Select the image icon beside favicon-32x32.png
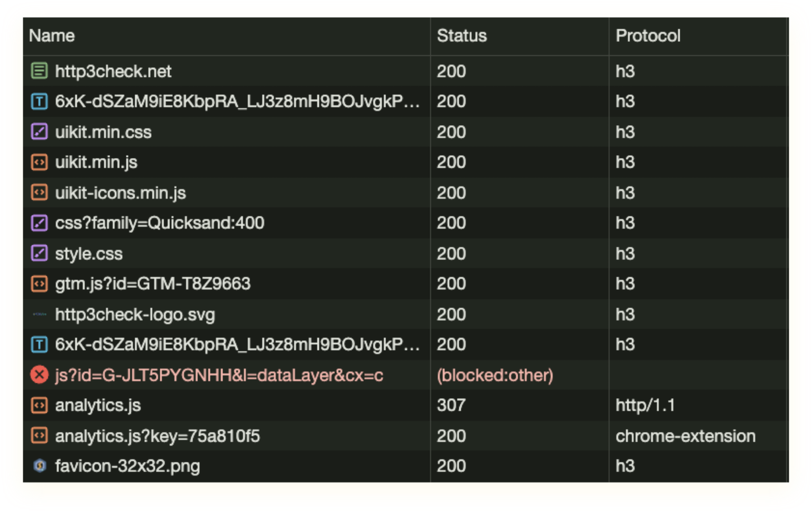The height and width of the screenshot is (511, 812). [x=40, y=466]
